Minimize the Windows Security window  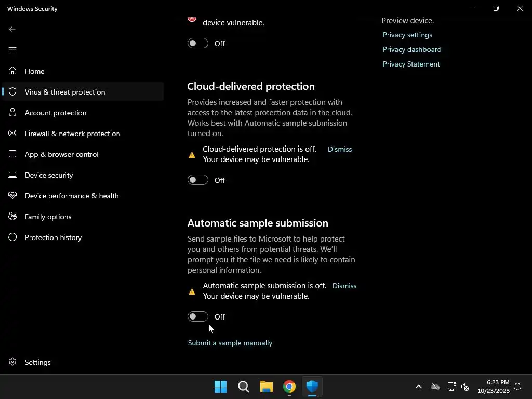[472, 8]
